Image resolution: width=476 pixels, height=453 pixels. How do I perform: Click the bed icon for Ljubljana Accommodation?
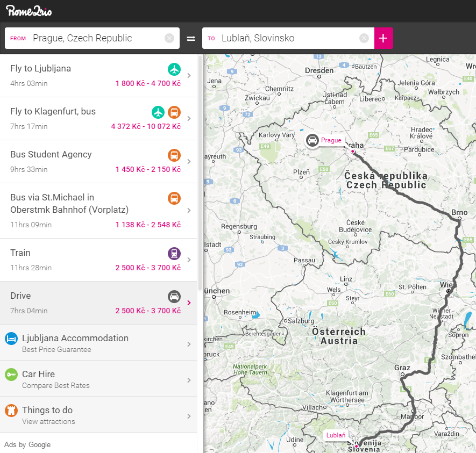11,339
